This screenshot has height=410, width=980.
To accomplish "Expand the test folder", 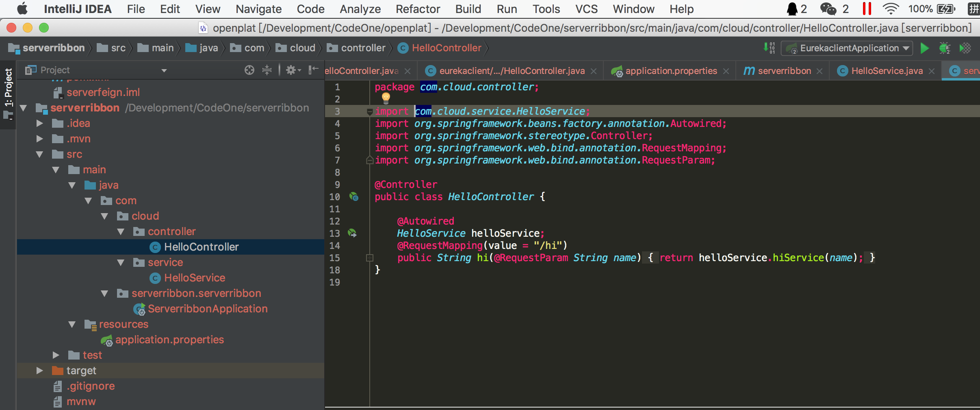I will coord(56,355).
